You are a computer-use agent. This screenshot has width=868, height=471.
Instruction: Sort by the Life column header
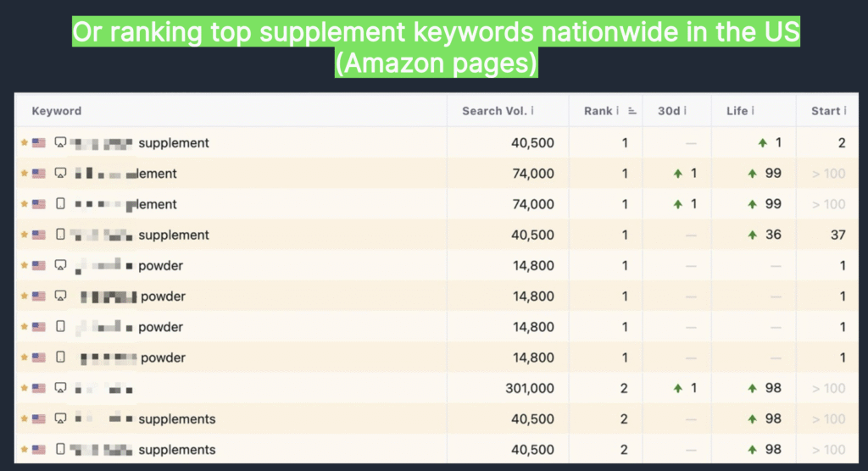click(737, 111)
